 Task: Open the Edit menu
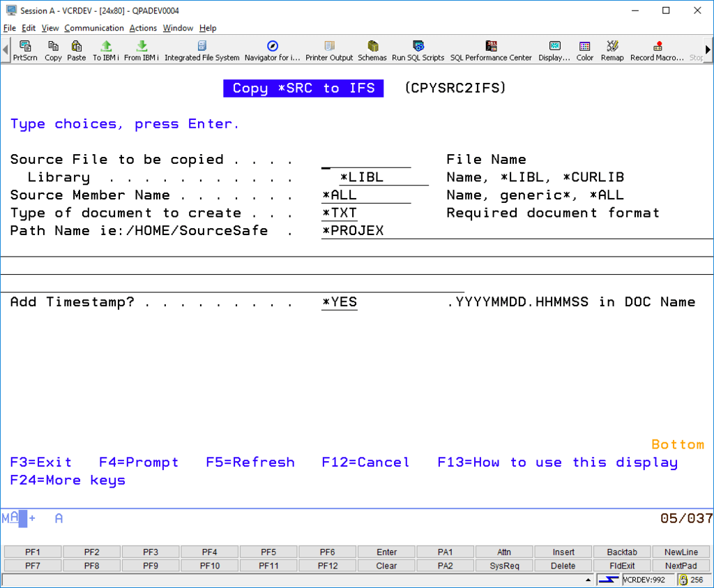tap(29, 28)
